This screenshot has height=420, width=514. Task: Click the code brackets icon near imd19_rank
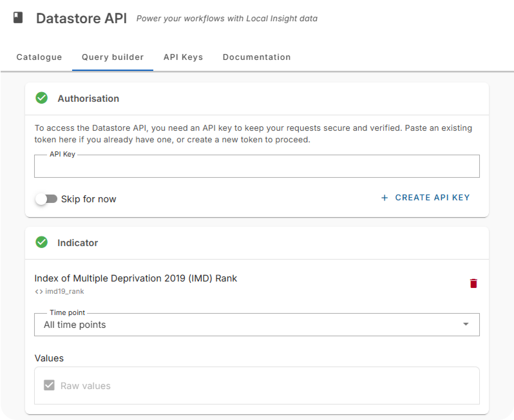(39, 291)
